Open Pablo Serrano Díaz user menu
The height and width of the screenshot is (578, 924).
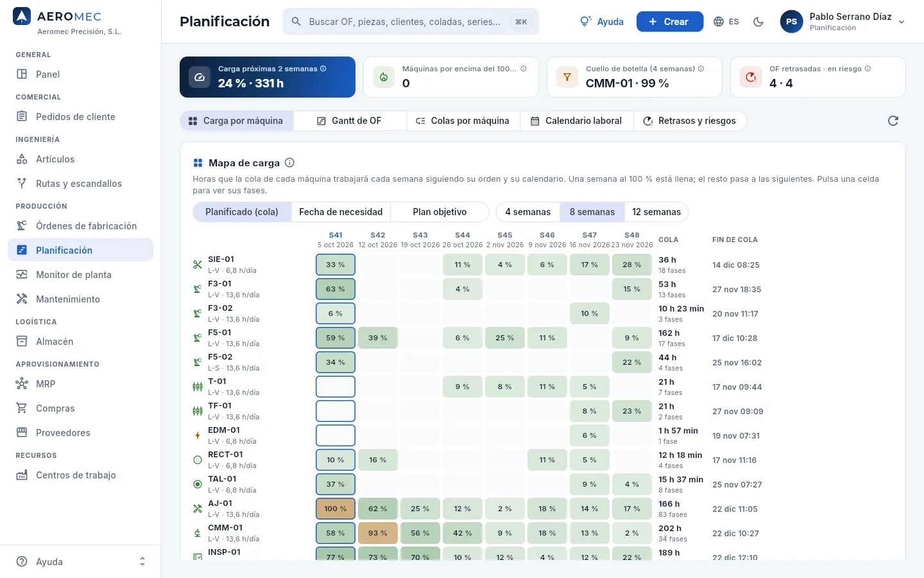coord(843,22)
